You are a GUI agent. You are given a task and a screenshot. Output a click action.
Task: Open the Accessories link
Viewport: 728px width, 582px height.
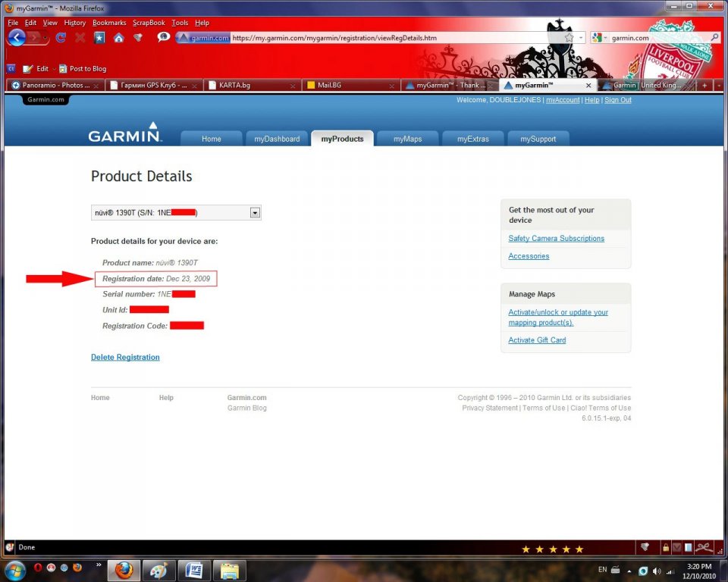click(x=529, y=255)
